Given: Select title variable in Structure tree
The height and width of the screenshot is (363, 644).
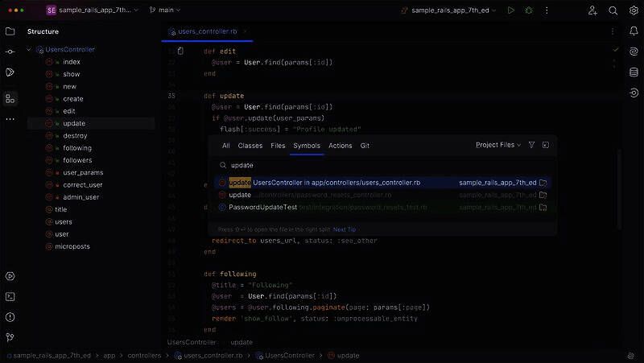Looking at the screenshot, I should click(61, 209).
